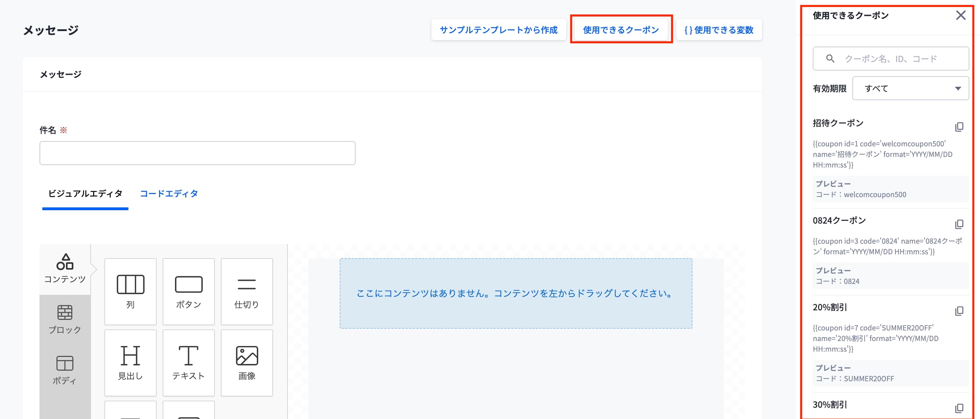Copy the 30%割引 coupon tag

pos(959,408)
